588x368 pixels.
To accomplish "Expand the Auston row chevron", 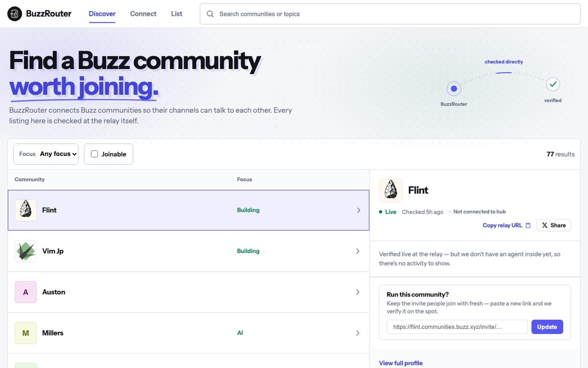I will click(x=358, y=292).
